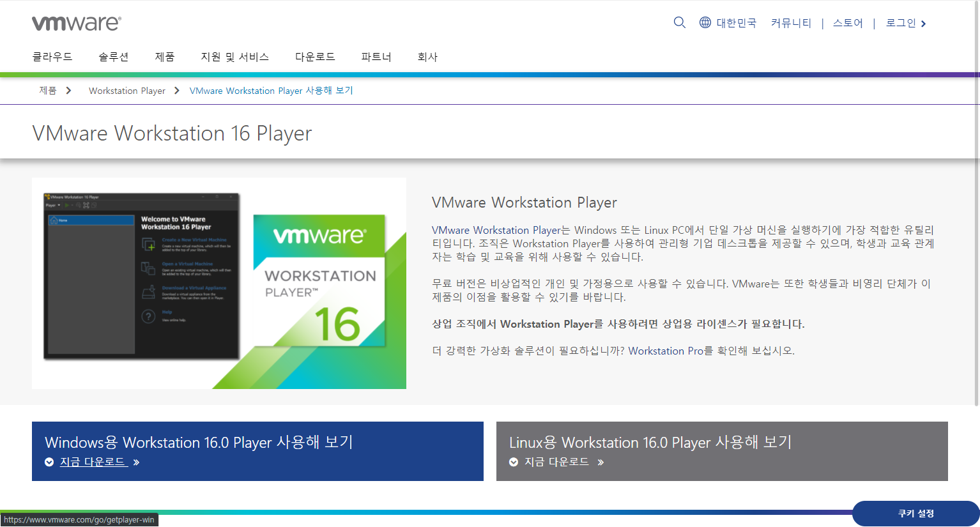Go to the 스토어 link
Image resolution: width=980 pixels, height=527 pixels.
coord(848,23)
